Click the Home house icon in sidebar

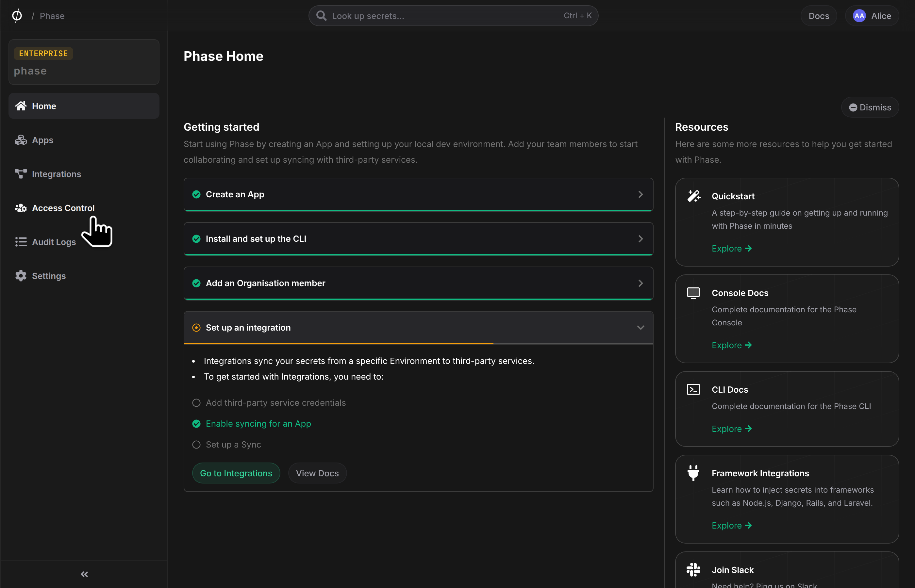pyautogui.click(x=21, y=106)
